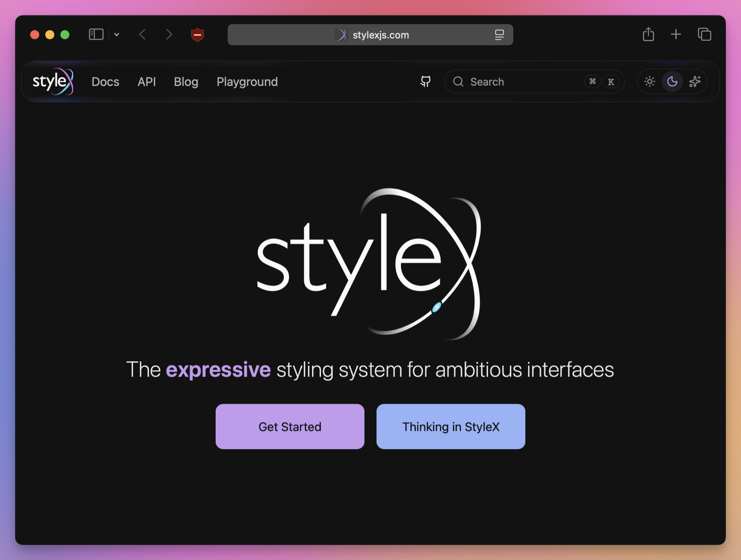Select dark theme moon icon
Viewport: 741px width, 560px height.
click(x=672, y=82)
